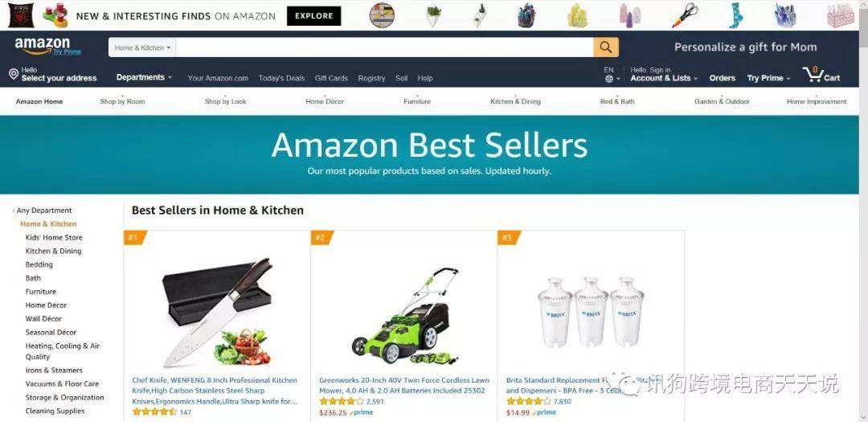Screen dimensions: 868x422
Task: Select Bedding in the department sidebar
Action: pos(39,264)
